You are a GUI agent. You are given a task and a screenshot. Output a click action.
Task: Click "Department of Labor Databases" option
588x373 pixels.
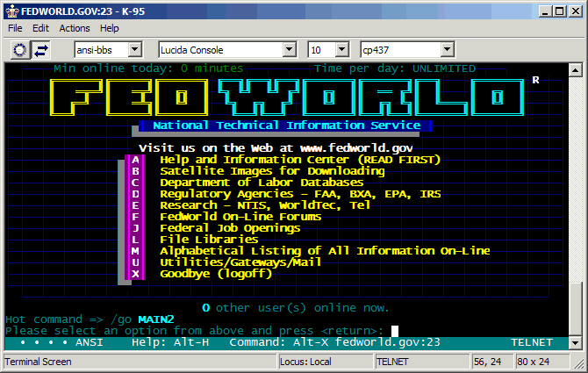[x=262, y=183]
